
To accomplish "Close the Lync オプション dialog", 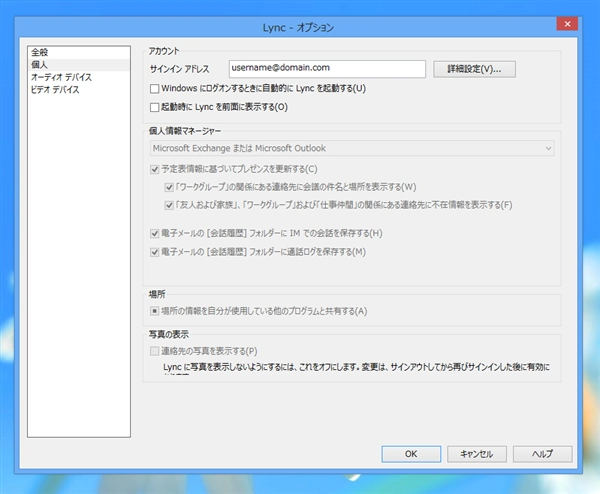I will pyautogui.click(x=567, y=24).
